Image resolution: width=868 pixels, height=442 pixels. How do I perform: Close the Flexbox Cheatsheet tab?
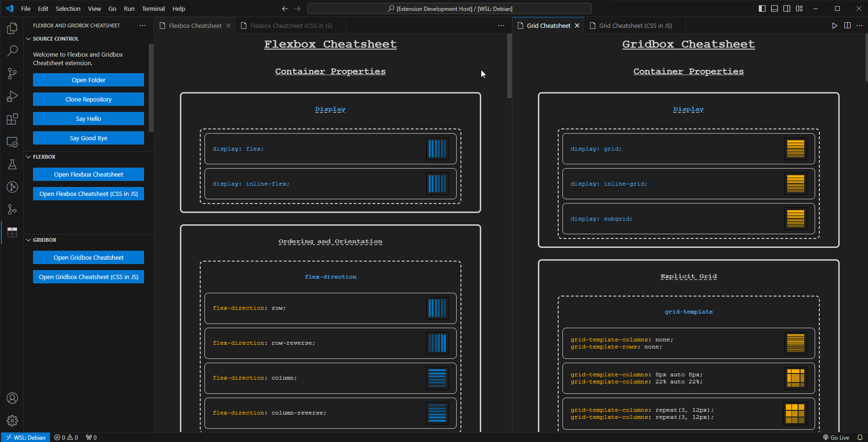coord(228,25)
